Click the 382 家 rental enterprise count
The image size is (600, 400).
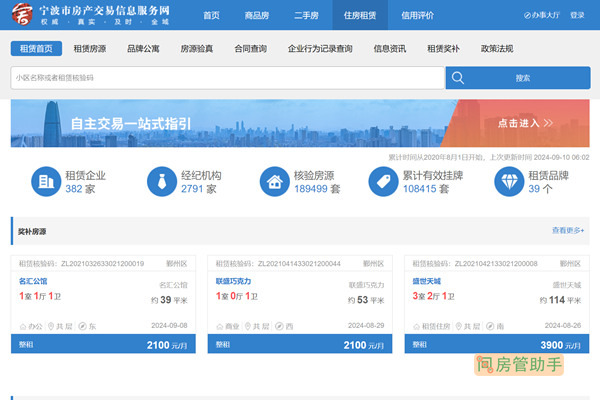click(x=80, y=189)
